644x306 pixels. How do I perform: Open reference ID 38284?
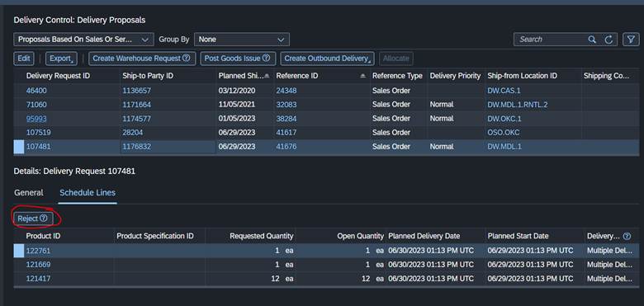tap(286, 119)
